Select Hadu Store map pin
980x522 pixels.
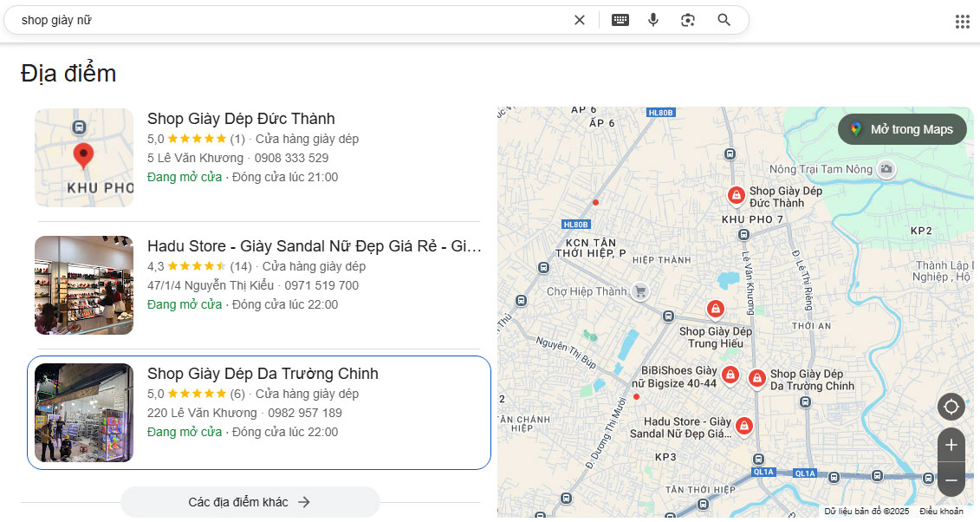tap(743, 427)
